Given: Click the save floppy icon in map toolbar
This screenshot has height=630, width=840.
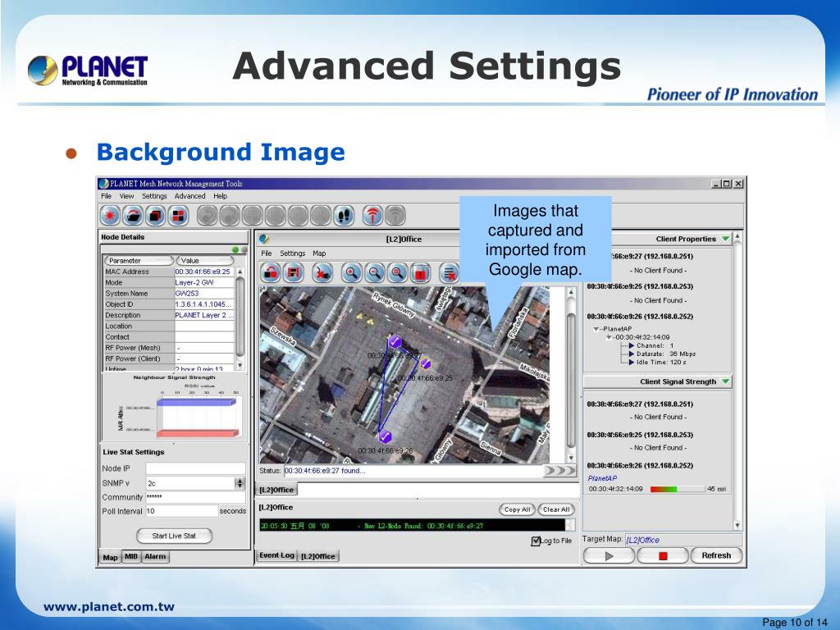Looking at the screenshot, I should 293,273.
